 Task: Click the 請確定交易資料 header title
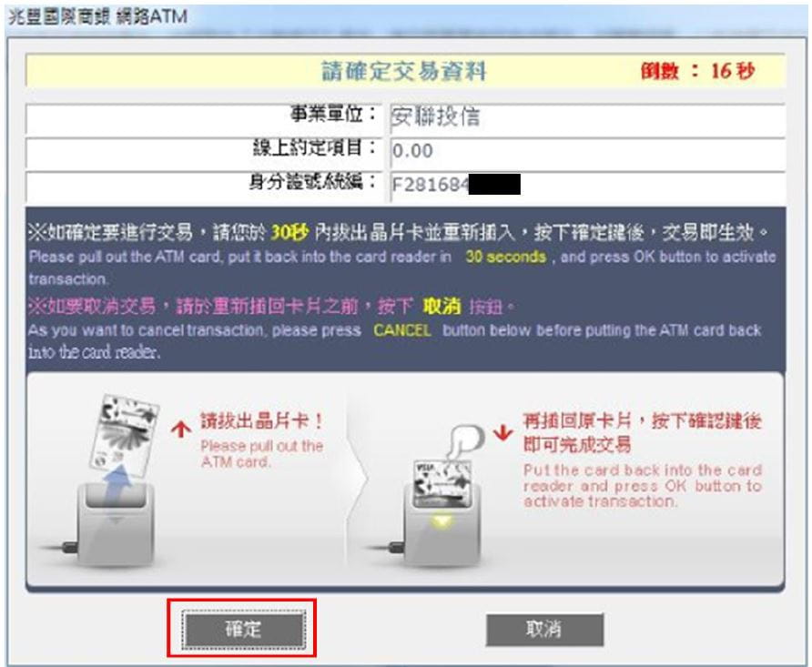coord(403,71)
